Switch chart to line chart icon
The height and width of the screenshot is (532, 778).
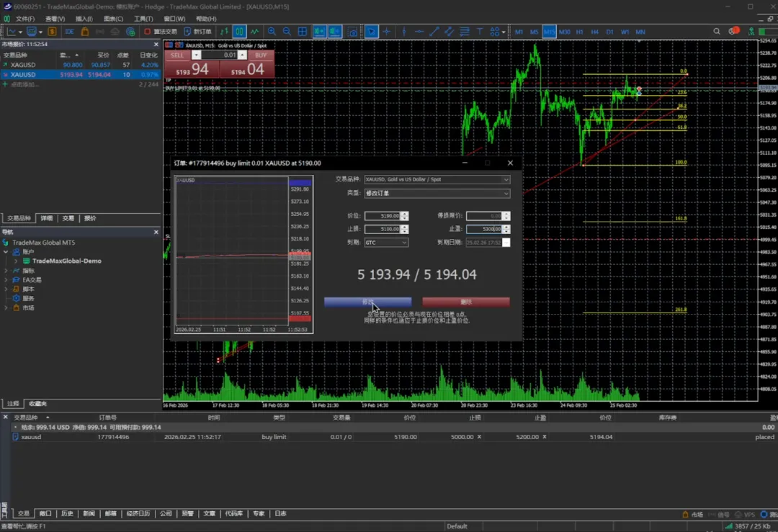(x=254, y=32)
